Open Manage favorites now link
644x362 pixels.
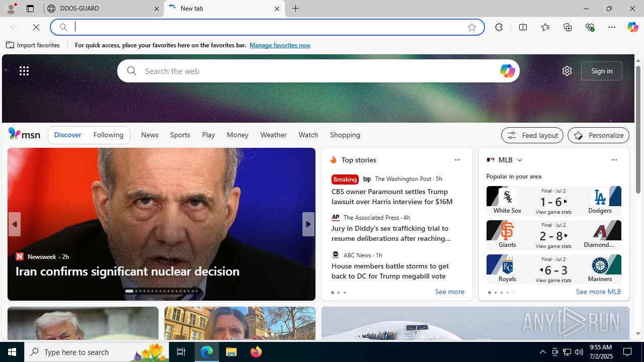[280, 45]
